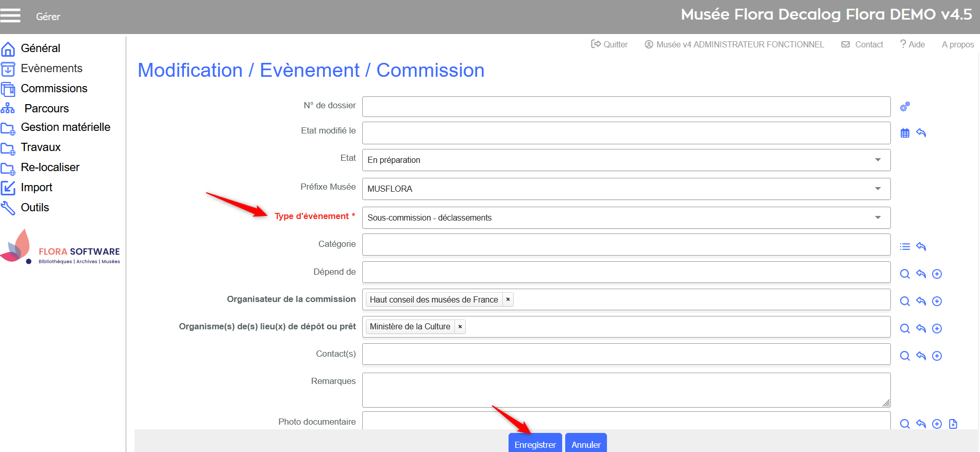Image resolution: width=980 pixels, height=452 pixels.
Task: Open Gestion matérielle in the sidebar
Action: tap(65, 127)
